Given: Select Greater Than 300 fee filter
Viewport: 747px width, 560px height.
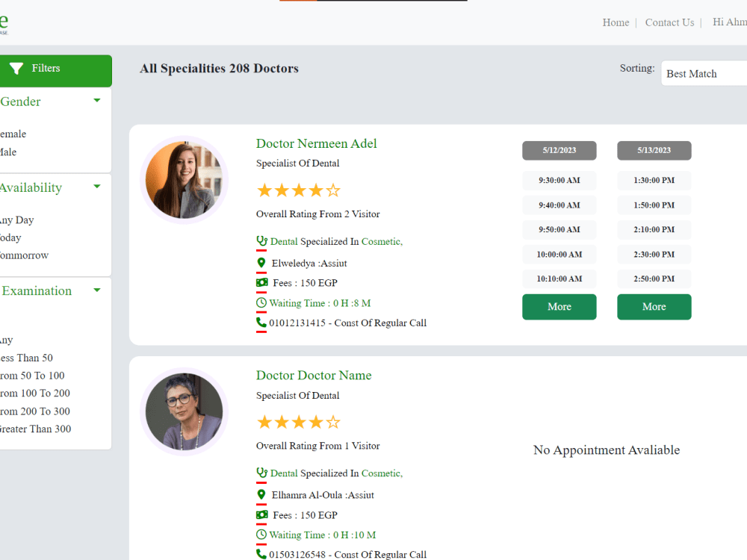Looking at the screenshot, I should (35, 429).
